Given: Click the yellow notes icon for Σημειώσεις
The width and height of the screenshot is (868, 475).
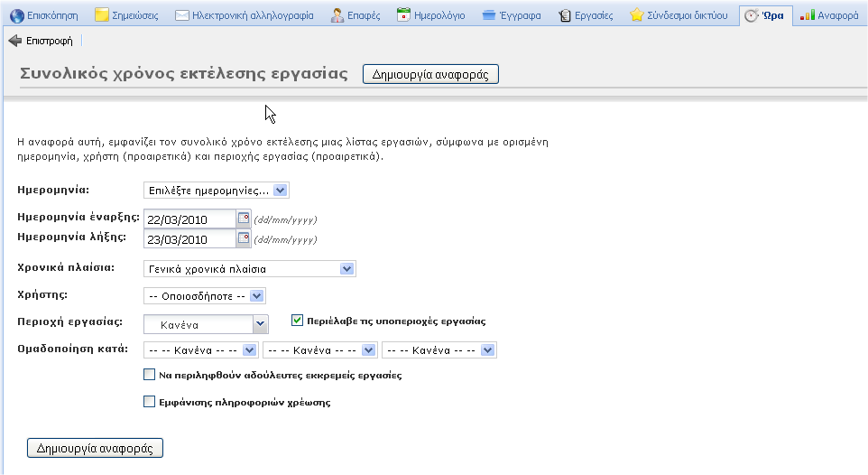Looking at the screenshot, I should 102,15.
